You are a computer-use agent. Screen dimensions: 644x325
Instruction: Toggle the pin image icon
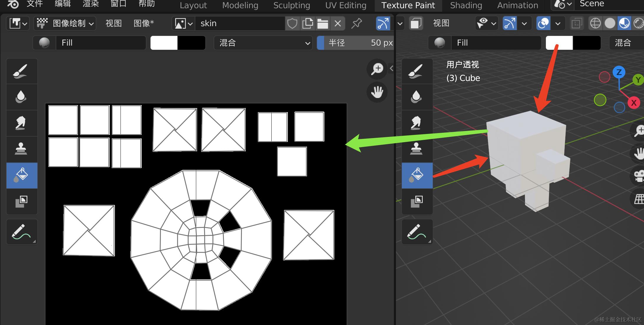click(x=356, y=24)
